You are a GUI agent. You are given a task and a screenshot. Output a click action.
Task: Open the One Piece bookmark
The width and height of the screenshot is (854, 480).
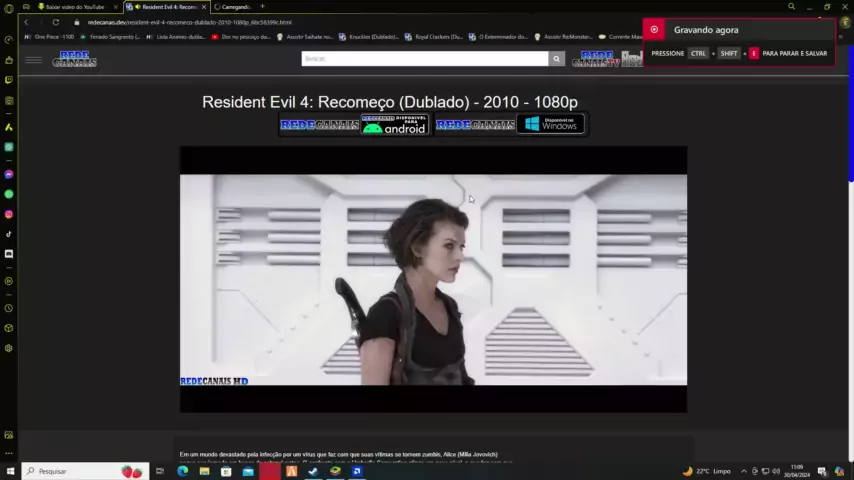pos(52,37)
